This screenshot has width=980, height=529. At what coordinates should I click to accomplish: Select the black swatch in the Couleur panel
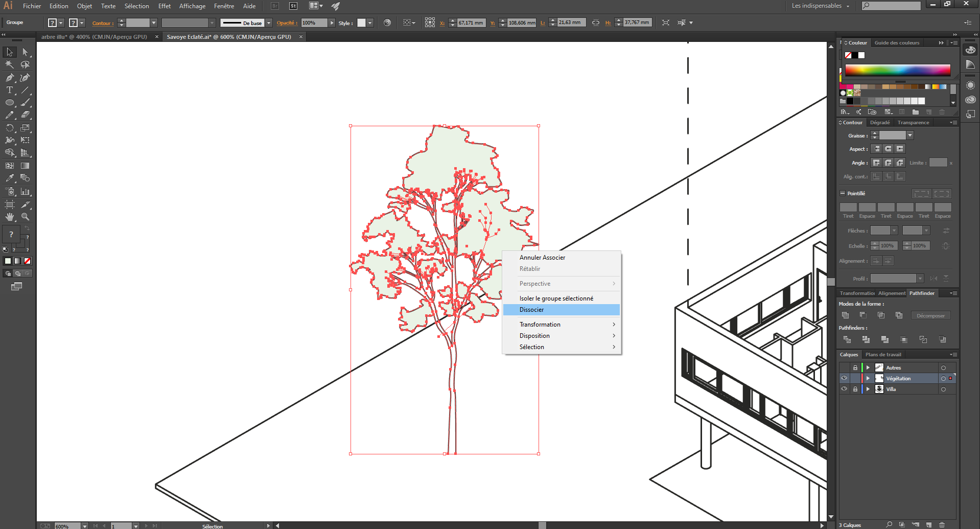[854, 55]
